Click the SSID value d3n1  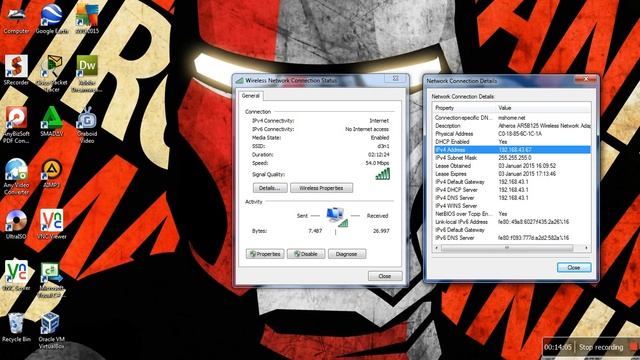click(x=383, y=146)
